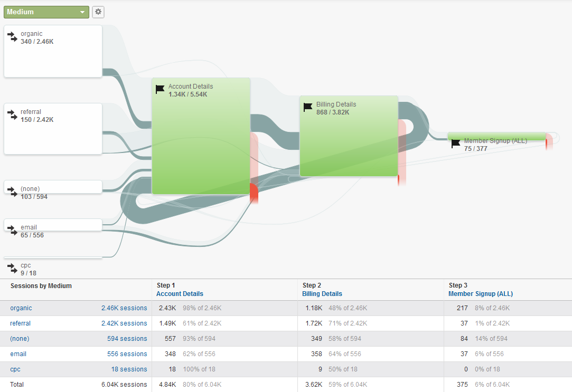This screenshot has width=572, height=392.
Task: Click the organic source arrow icon
Action: (12, 37)
